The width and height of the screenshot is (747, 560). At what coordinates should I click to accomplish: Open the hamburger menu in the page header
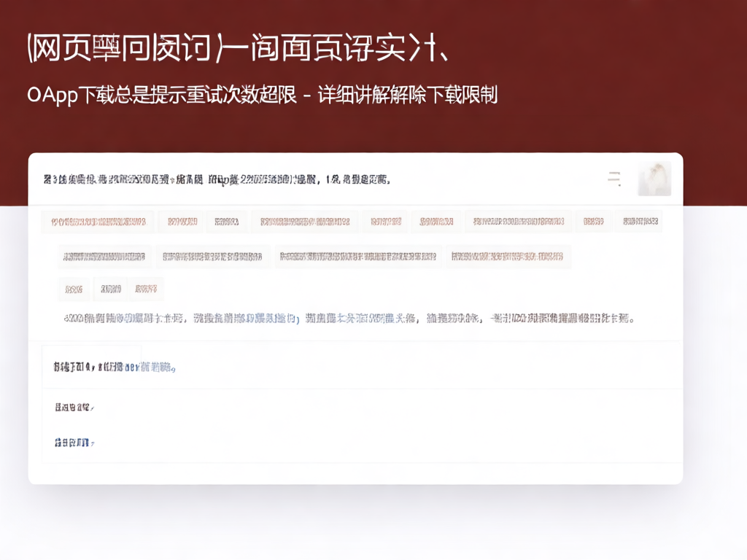614,177
